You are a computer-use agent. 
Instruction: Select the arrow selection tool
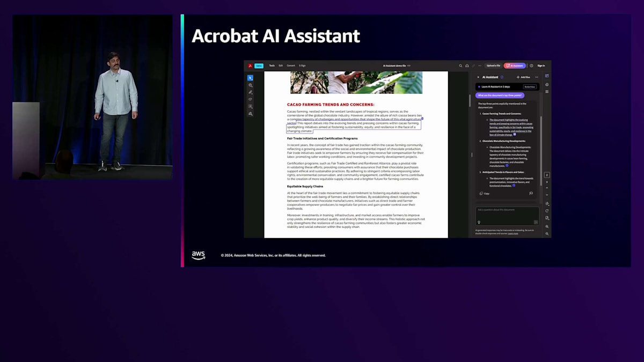(250, 78)
